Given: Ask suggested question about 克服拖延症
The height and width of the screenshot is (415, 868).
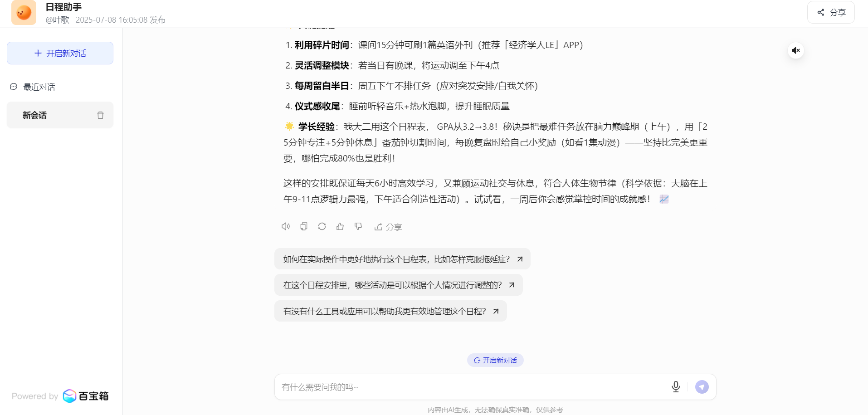Looking at the screenshot, I should click(x=402, y=259).
